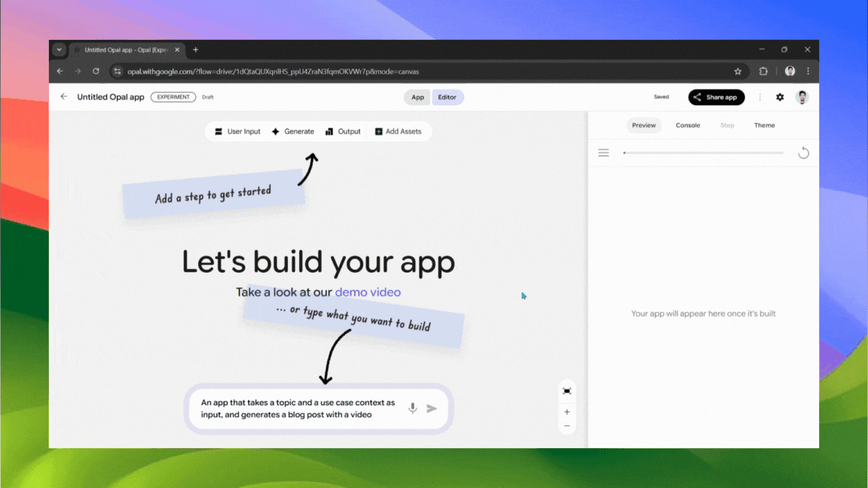Viewport: 868px width, 488px height.
Task: Switch to the App view
Action: 417,97
